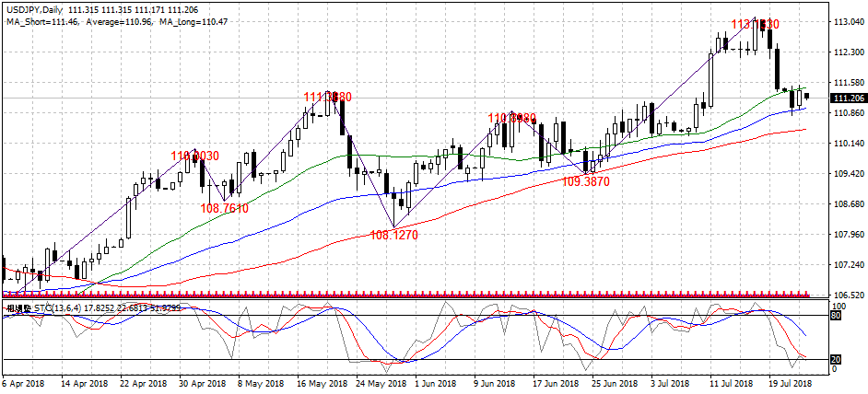Image resolution: width=868 pixels, height=394 pixels.
Task: Click the 110.8980 price annotation
Action: pyautogui.click(x=511, y=118)
